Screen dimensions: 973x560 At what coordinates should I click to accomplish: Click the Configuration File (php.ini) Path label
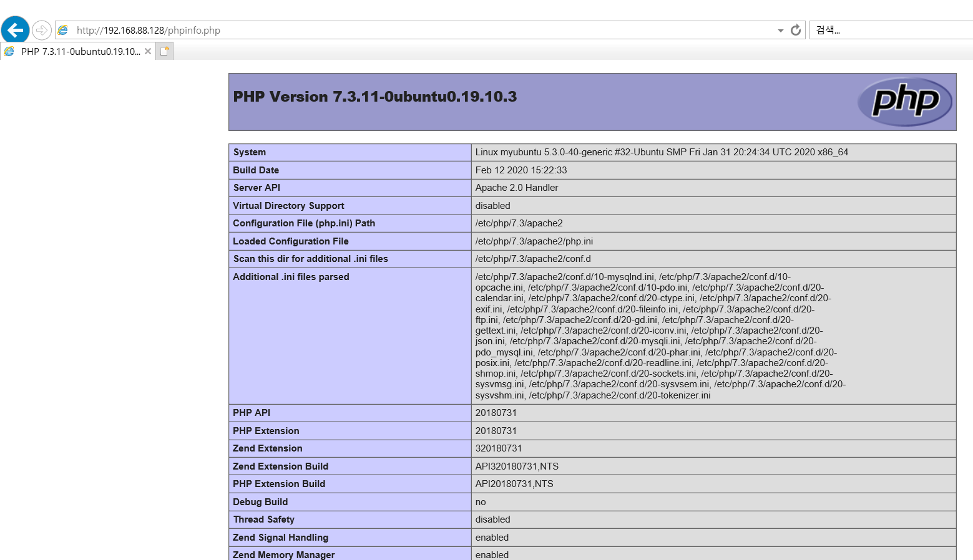pyautogui.click(x=304, y=223)
